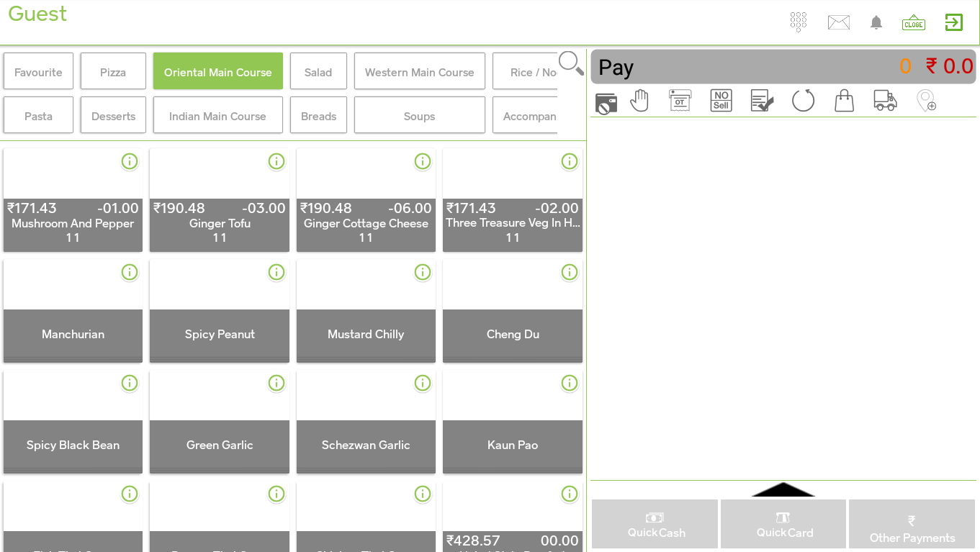Select the Oriental Main Course category
980x552 pixels.
coord(218,72)
